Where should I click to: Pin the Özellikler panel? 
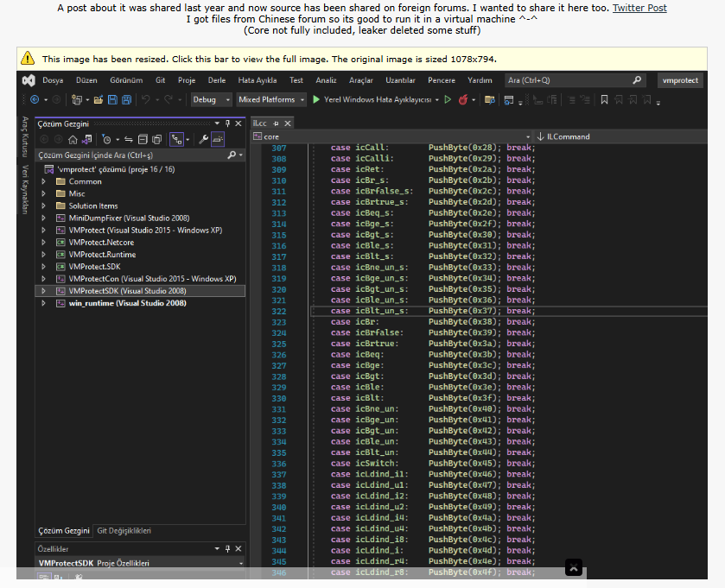(227, 549)
